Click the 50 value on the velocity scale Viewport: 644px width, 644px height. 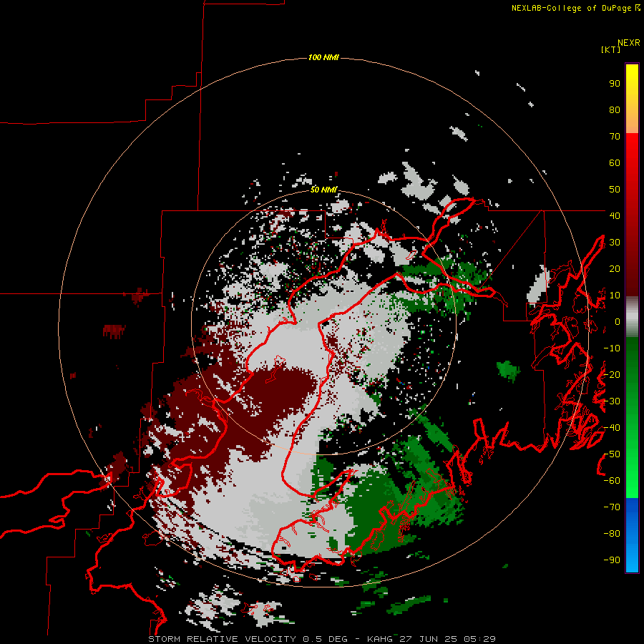coord(615,190)
